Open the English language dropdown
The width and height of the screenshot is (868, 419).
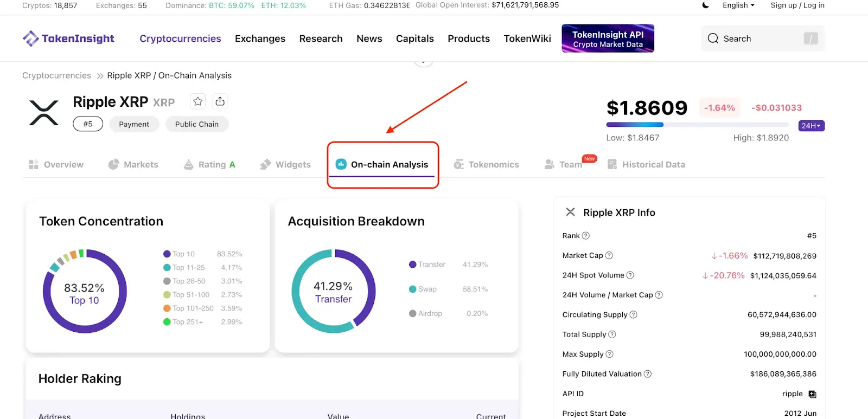738,5
